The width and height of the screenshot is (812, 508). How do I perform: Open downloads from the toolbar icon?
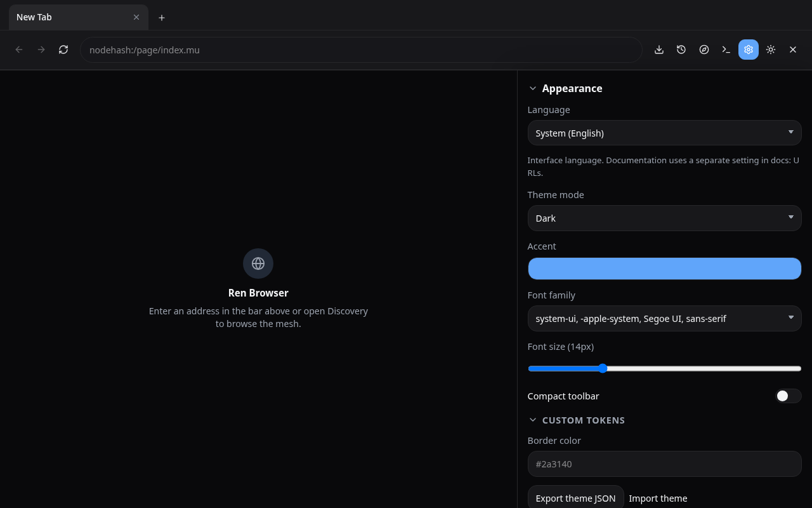[x=659, y=50]
